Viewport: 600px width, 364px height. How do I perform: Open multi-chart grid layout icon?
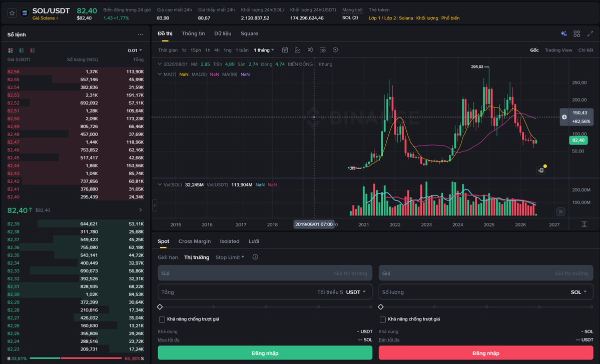(x=576, y=33)
